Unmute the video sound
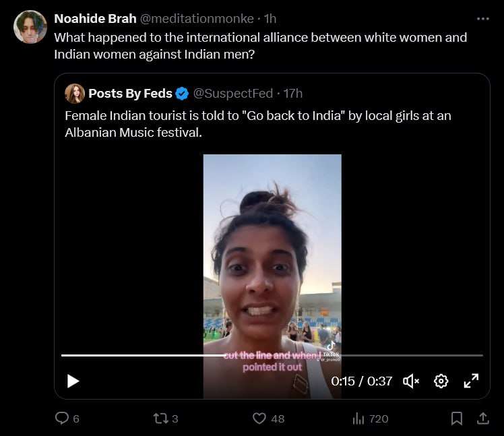Viewport: 504px width, 436px height. (411, 381)
